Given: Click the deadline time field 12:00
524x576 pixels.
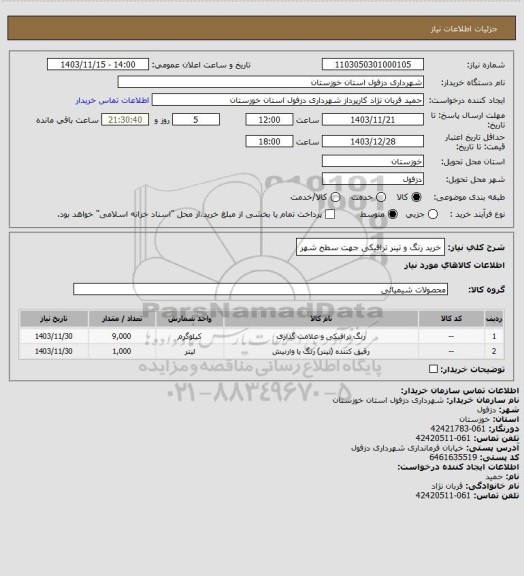Looking at the screenshot, I should pos(269,120).
